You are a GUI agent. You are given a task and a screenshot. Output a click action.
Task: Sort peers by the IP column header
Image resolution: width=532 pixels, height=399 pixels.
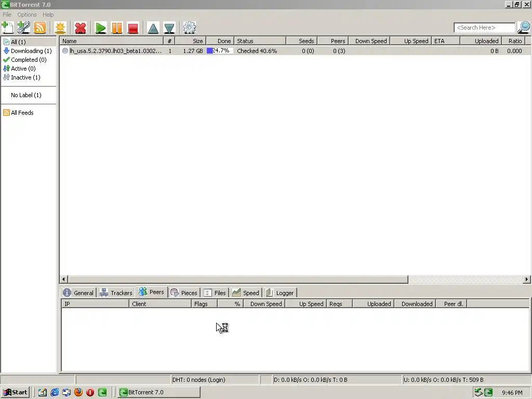(96, 304)
